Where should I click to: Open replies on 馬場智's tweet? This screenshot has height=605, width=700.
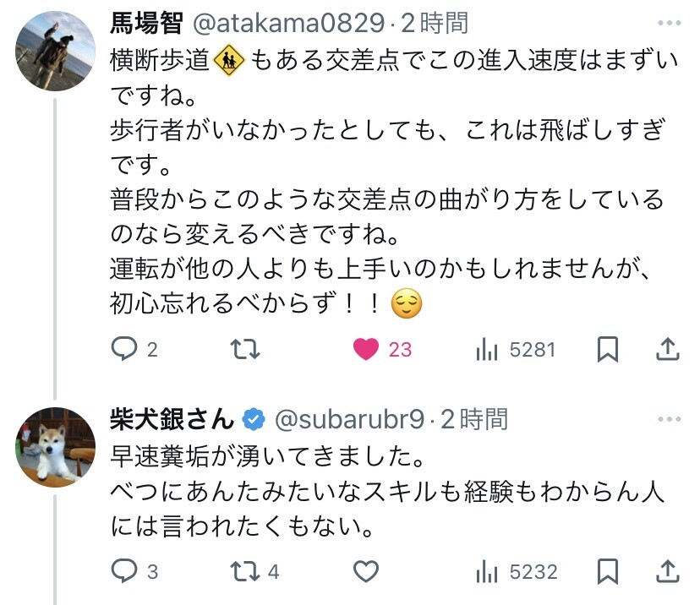pos(134,349)
